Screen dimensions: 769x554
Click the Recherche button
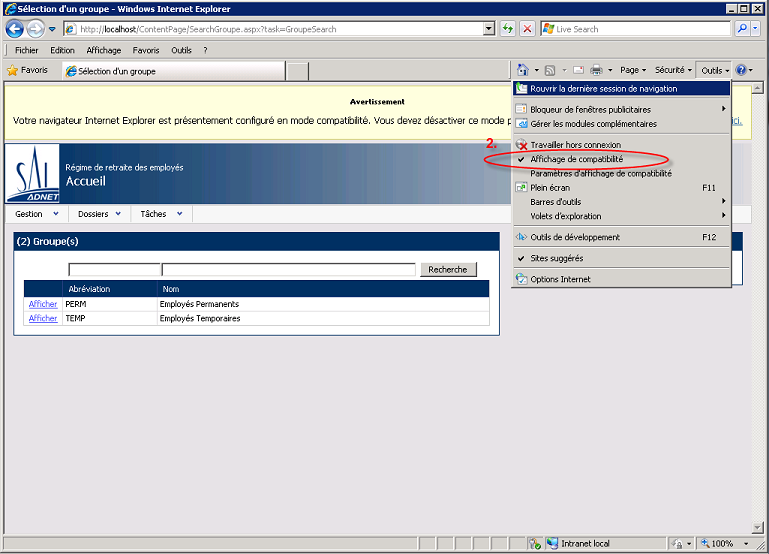[448, 270]
